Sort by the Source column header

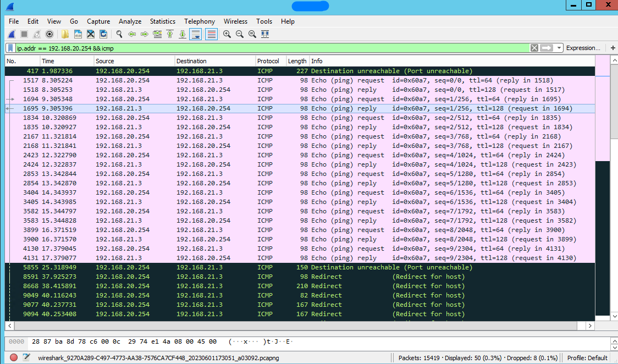coord(134,61)
